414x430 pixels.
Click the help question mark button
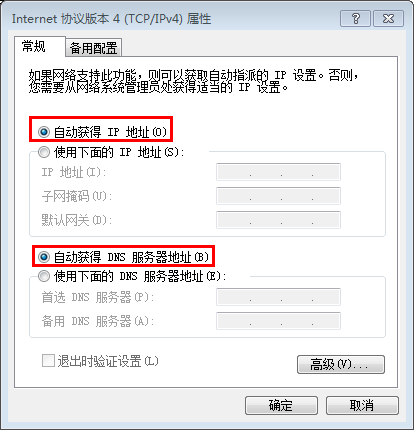(x=355, y=18)
